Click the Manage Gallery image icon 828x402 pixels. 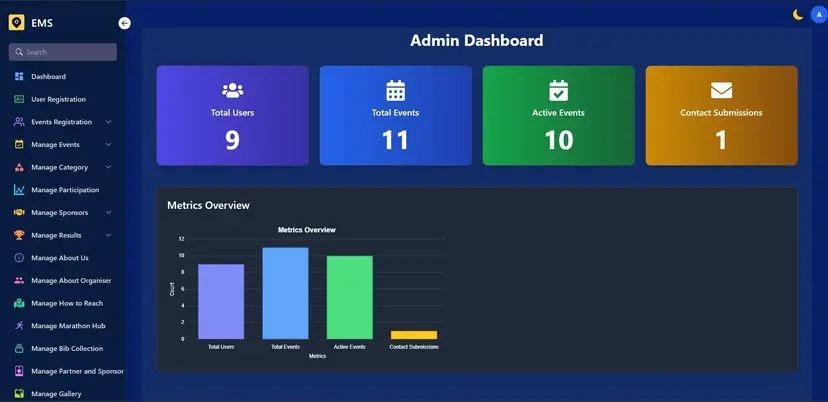[19, 394]
